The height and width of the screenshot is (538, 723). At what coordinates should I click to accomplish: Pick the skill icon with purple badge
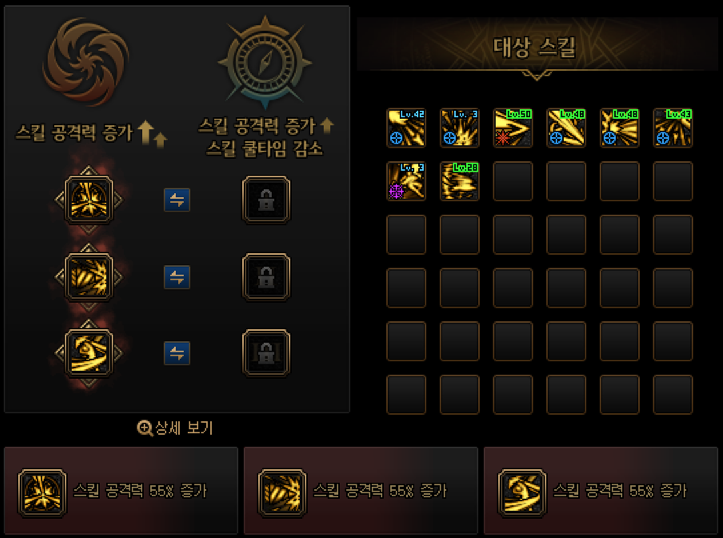pyautogui.click(x=406, y=181)
